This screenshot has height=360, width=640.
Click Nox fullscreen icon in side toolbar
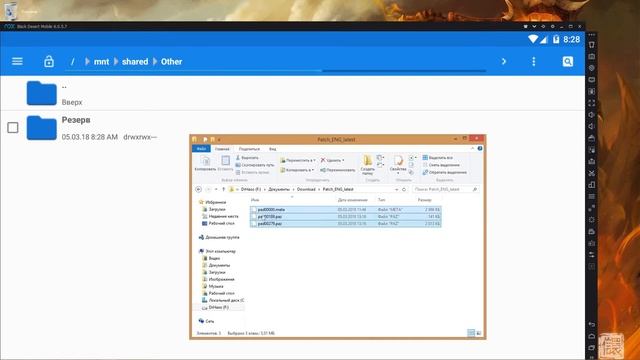click(x=591, y=103)
